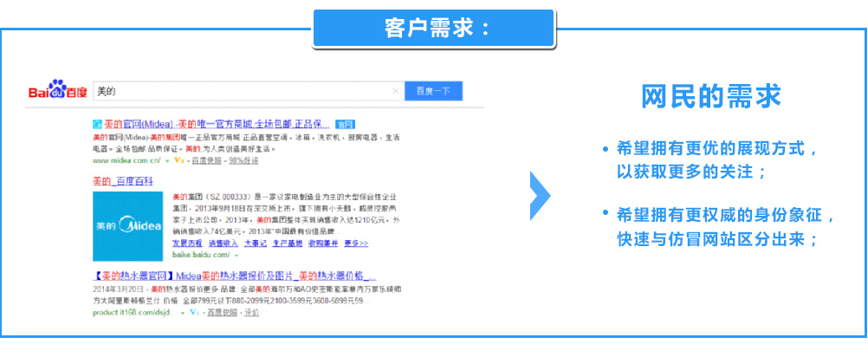
Task: Click the Baidu logo
Action: coord(57,91)
